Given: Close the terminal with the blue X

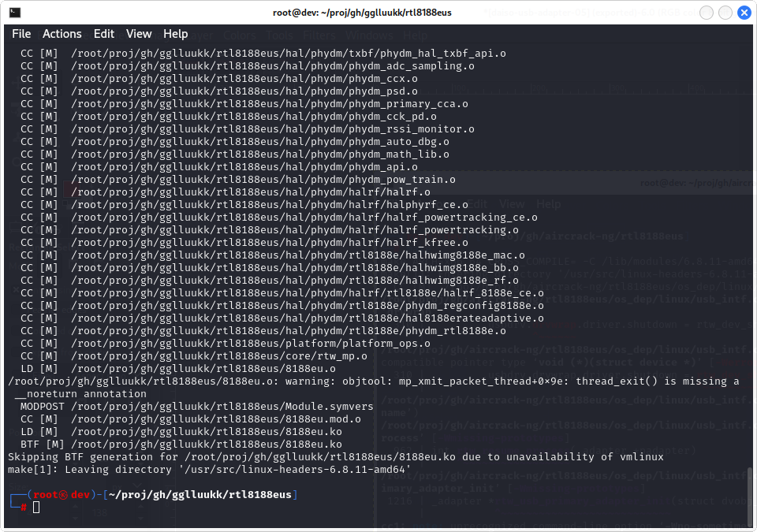Looking at the screenshot, I should click(744, 13).
